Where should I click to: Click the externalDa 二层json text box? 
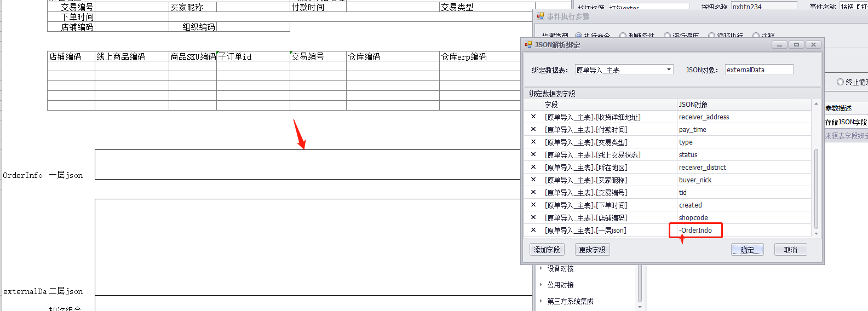tap(314, 247)
